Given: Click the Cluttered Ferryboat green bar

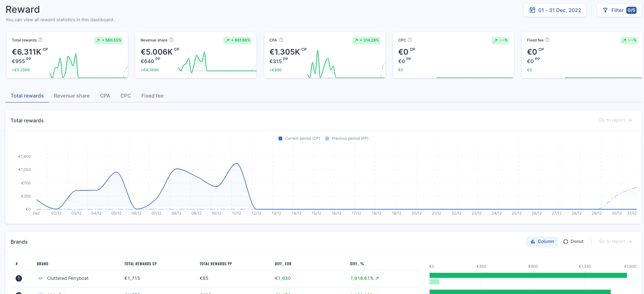Looking at the screenshot, I should point(528,275).
